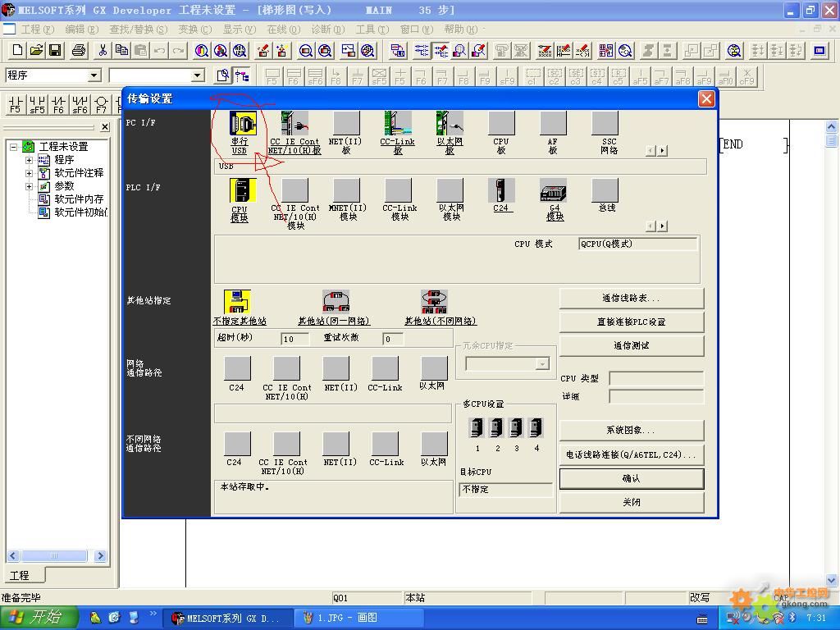Click the 确认 button
The height and width of the screenshot is (630, 840).
[x=632, y=479]
